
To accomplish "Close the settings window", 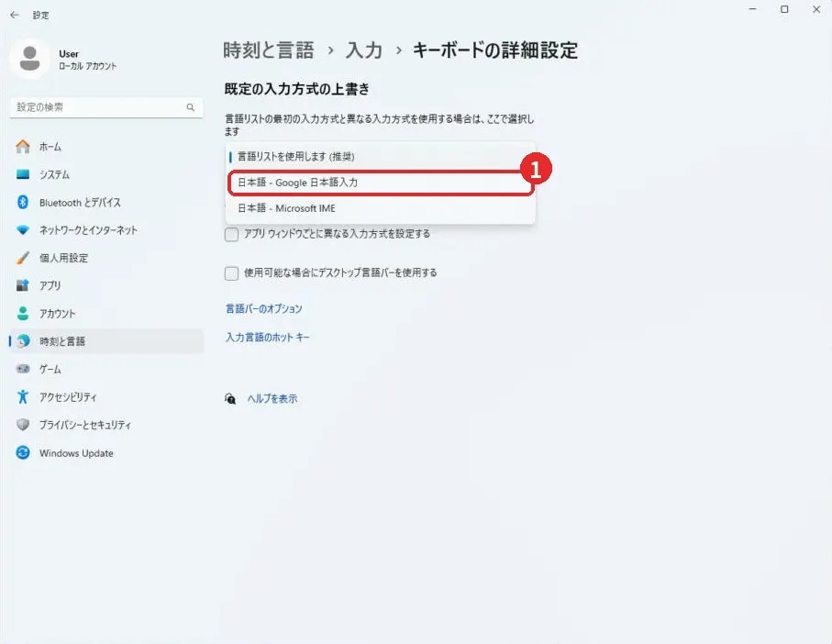I will tap(816, 9).
